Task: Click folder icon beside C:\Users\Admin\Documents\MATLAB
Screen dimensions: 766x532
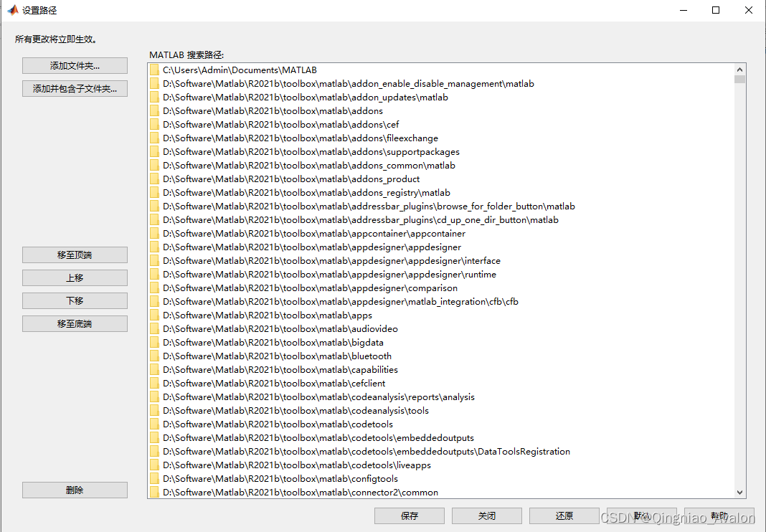Action: 154,70
